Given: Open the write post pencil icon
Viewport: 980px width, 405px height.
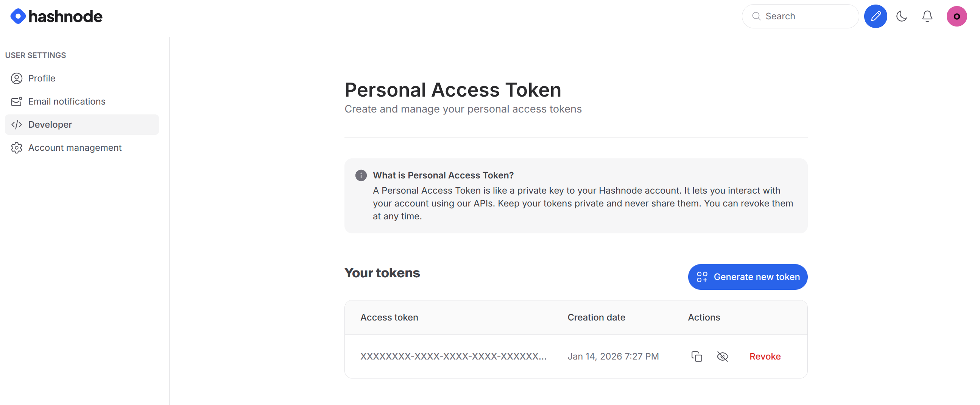Looking at the screenshot, I should [x=876, y=16].
